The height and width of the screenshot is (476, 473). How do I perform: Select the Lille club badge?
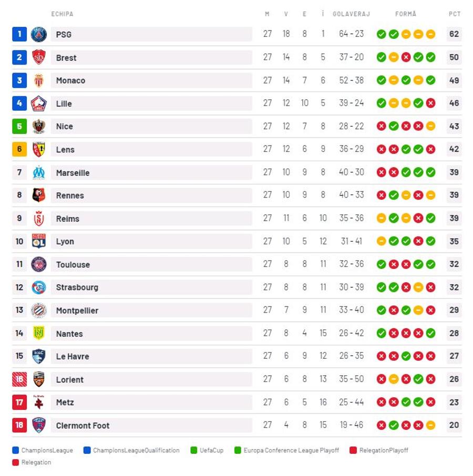tap(39, 104)
